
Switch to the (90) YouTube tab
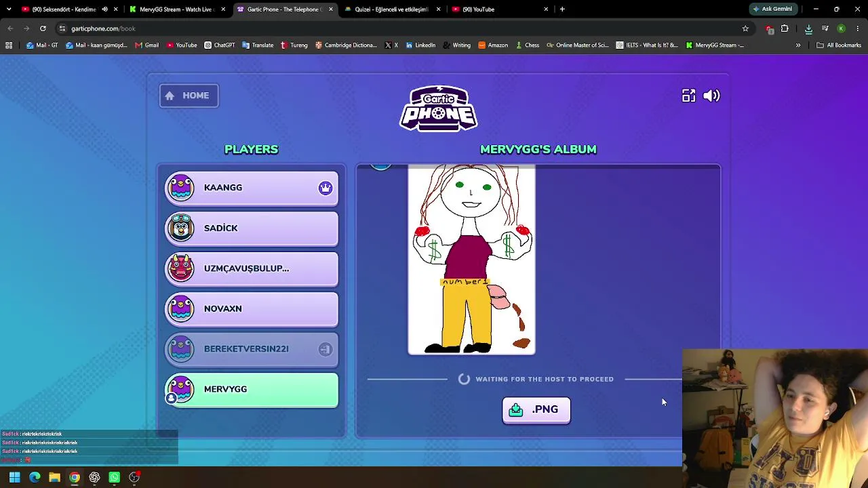[500, 9]
